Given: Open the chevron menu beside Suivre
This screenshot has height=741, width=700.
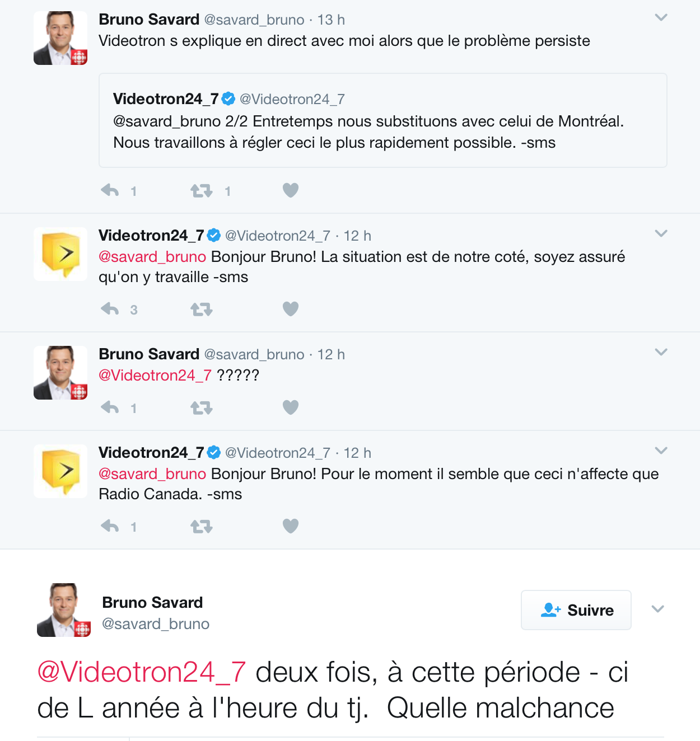Looking at the screenshot, I should (658, 609).
